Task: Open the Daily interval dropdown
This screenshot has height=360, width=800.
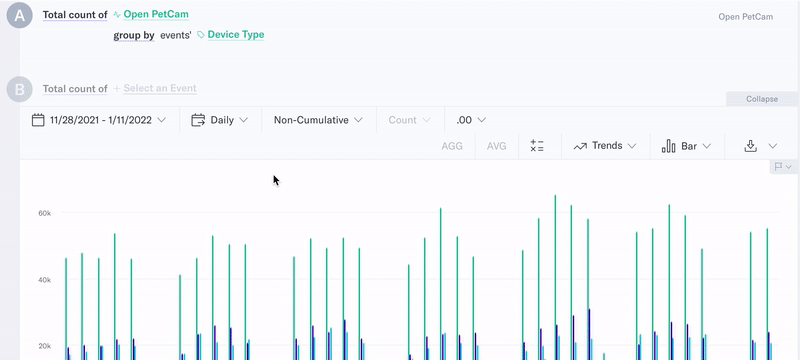Action: pyautogui.click(x=220, y=120)
